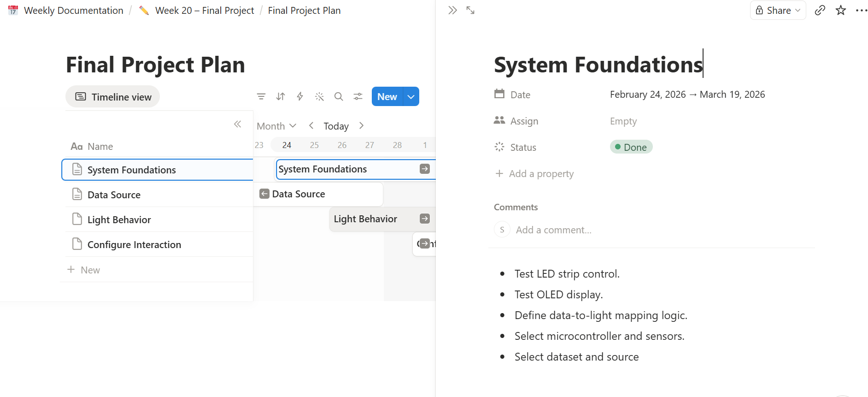Click the Empty Assign value
This screenshot has height=397, width=868.
click(623, 121)
